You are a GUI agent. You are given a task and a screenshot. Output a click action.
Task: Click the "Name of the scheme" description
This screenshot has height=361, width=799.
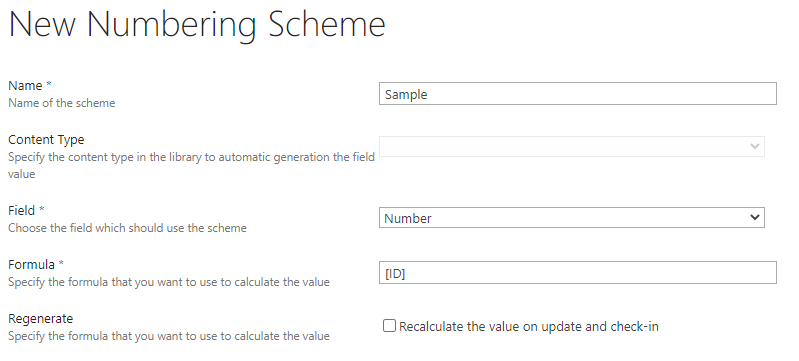tap(62, 103)
